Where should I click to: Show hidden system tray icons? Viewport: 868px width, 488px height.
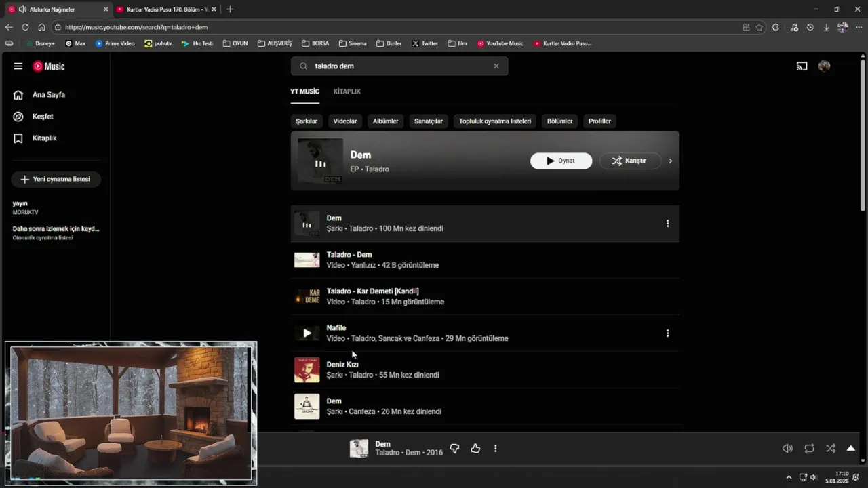tap(789, 477)
